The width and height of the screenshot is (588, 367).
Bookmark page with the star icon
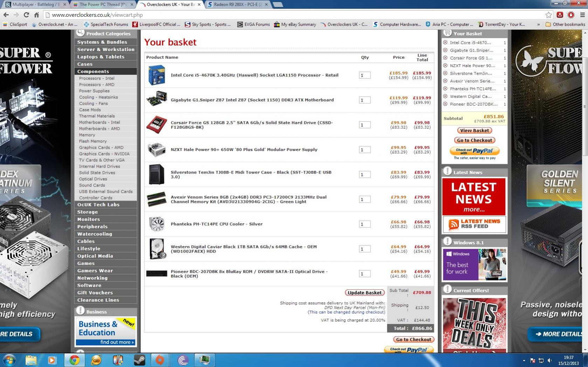tap(548, 15)
